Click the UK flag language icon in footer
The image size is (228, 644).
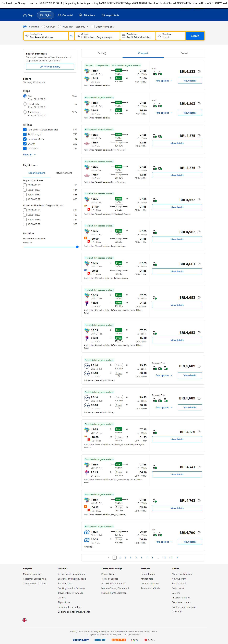(25, 620)
